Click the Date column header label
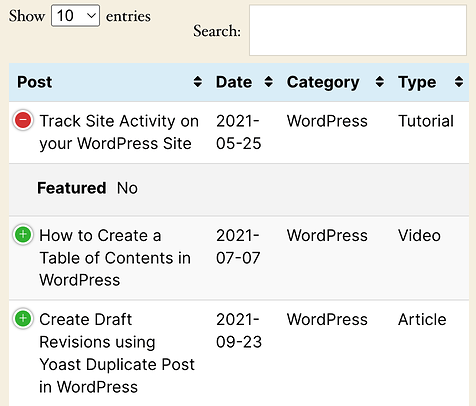The image size is (476, 406). point(234,82)
